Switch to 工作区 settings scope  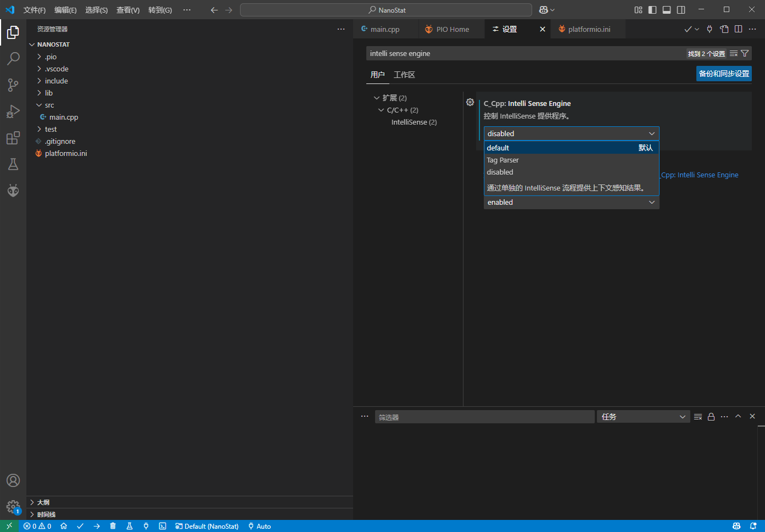(404, 75)
